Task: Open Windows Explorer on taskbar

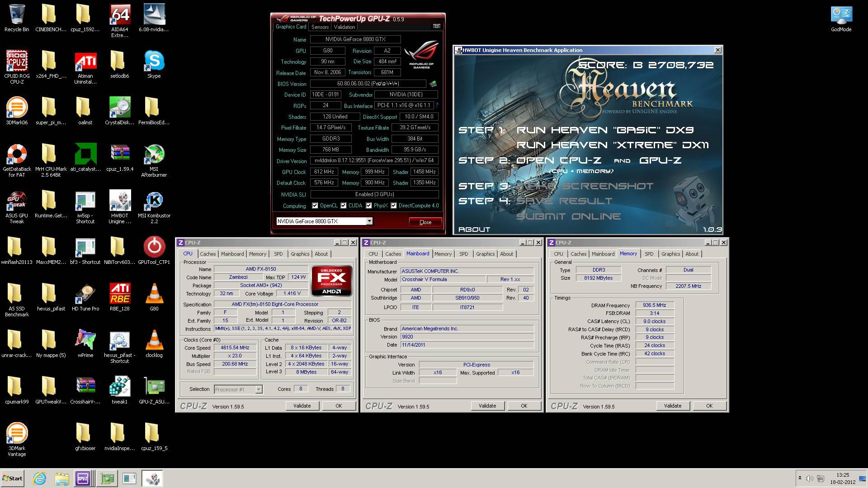Action: (62, 479)
